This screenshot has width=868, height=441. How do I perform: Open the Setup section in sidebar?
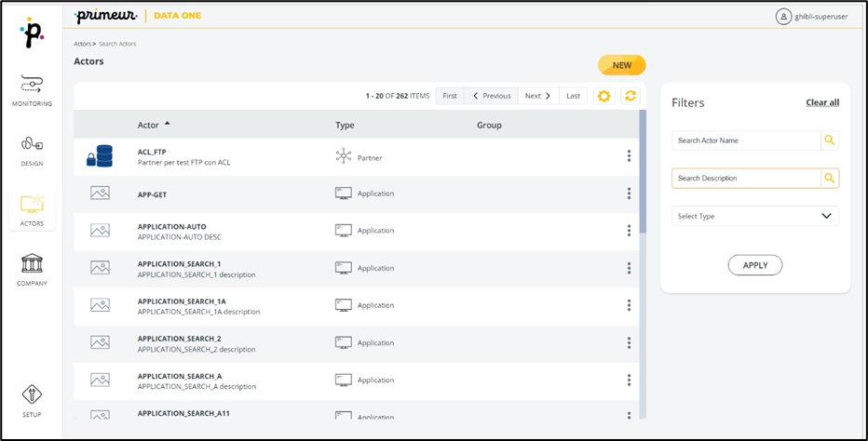click(x=32, y=398)
